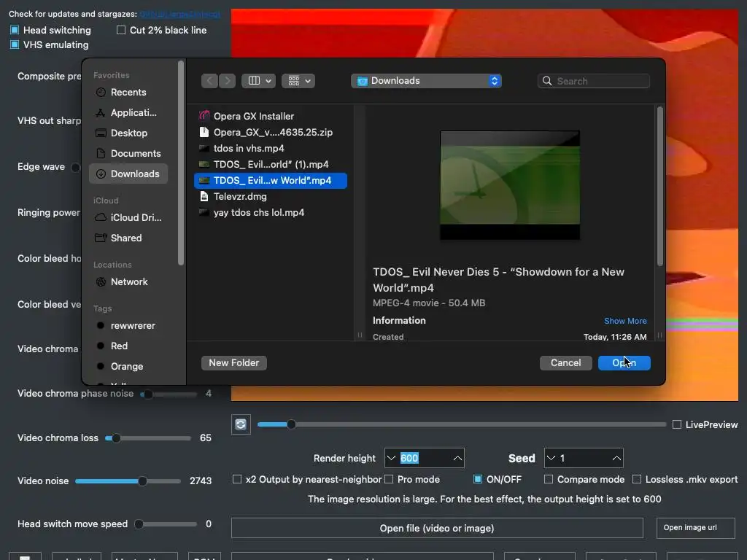Image resolution: width=747 pixels, height=560 pixels.
Task: Decrease the Seed value
Action: click(551, 458)
